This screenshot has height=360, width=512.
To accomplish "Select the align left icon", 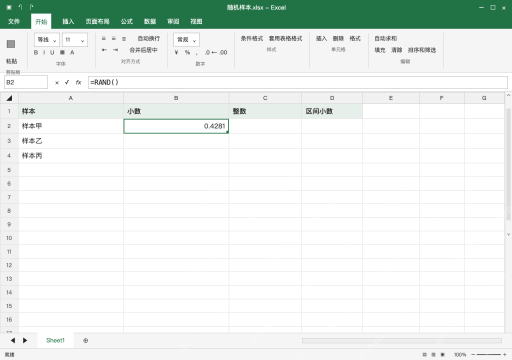I will 104,39.
